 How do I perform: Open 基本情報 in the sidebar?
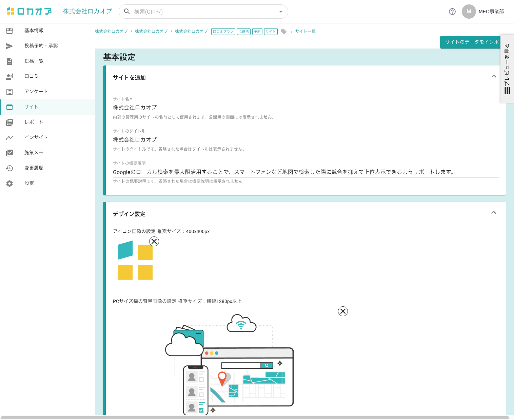click(x=34, y=31)
